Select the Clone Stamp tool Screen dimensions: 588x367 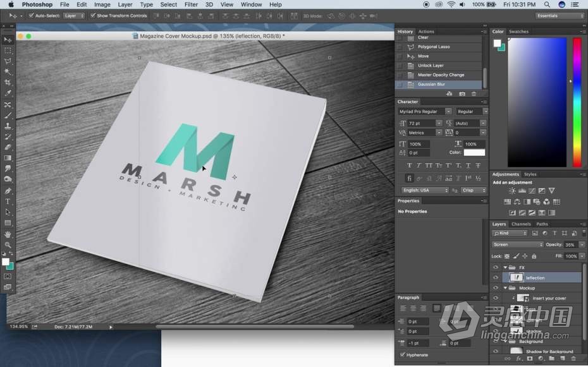pyautogui.click(x=8, y=126)
